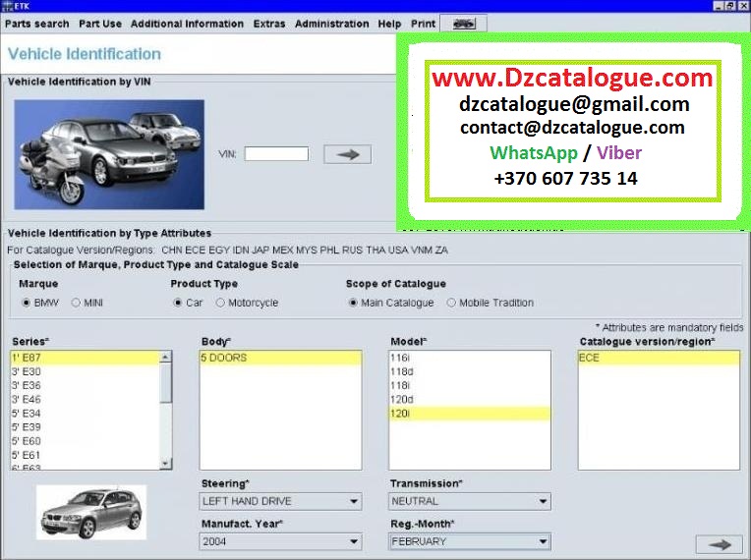Select model 120d

tap(470, 399)
